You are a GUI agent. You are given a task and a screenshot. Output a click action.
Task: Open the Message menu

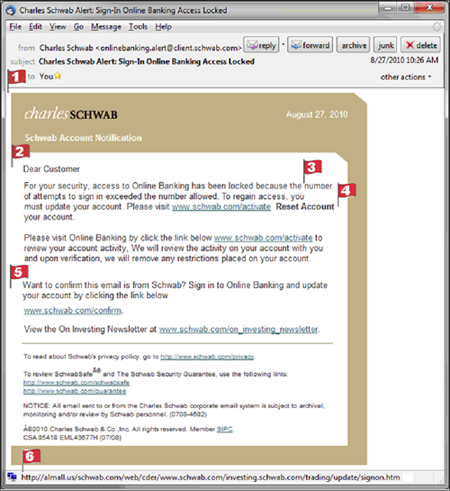[106, 27]
